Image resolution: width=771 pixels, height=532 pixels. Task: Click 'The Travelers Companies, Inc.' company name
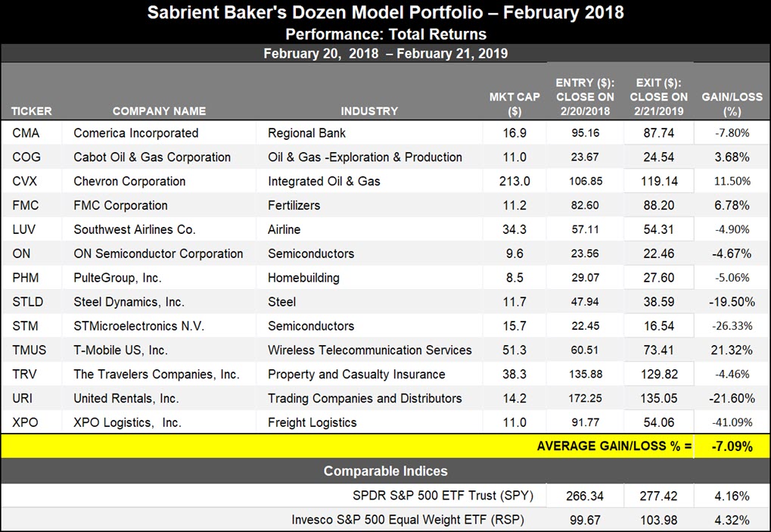(157, 374)
